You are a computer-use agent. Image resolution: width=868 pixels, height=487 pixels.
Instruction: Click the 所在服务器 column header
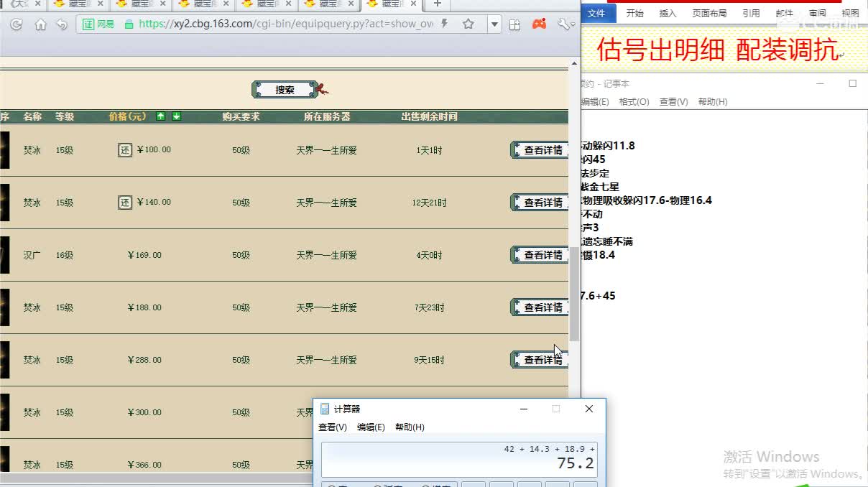tap(327, 116)
